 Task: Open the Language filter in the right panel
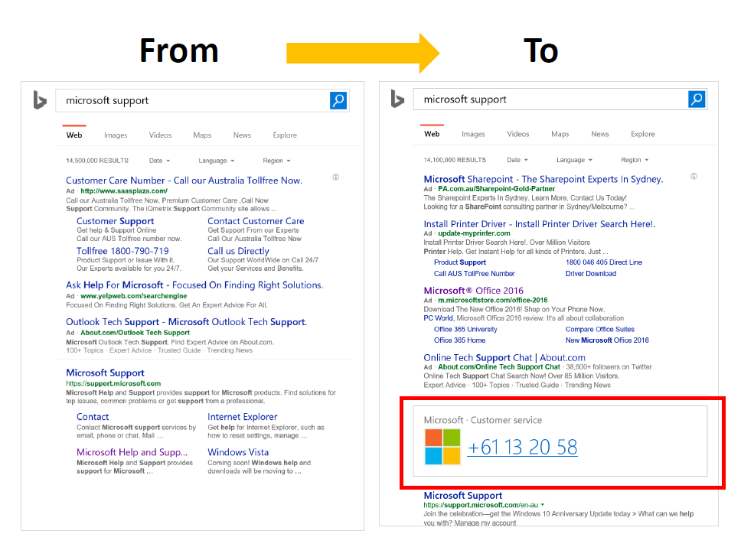pos(574,160)
